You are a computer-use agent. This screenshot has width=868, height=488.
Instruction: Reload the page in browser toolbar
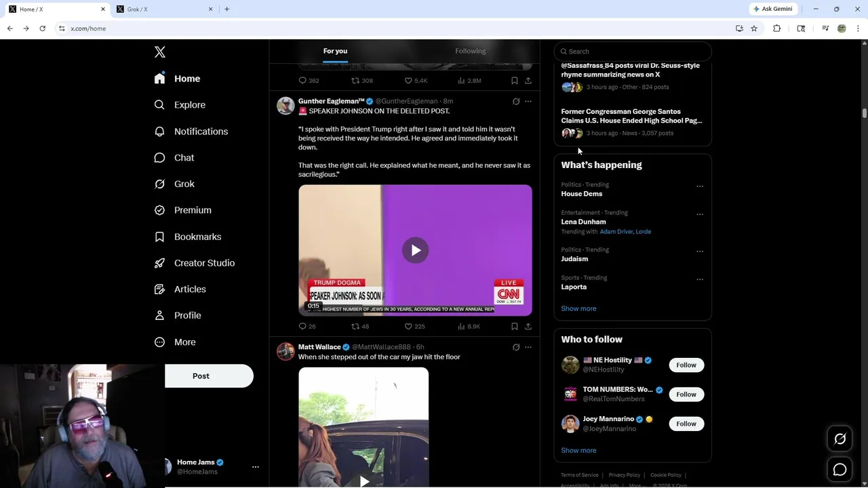click(42, 28)
